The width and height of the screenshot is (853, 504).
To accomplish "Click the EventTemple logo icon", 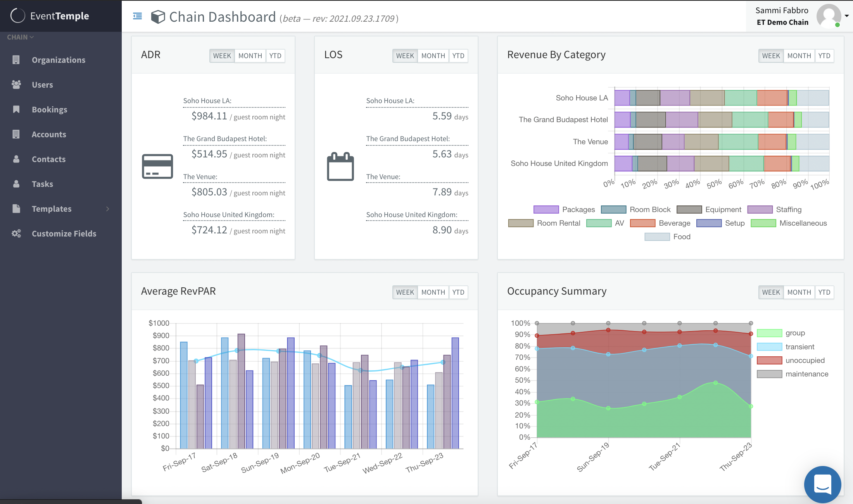I will 17,16.
